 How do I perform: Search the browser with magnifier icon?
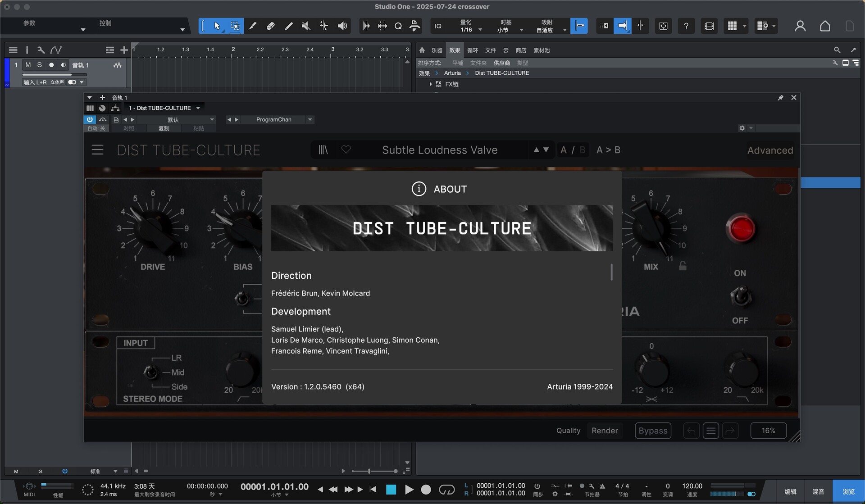pyautogui.click(x=837, y=50)
